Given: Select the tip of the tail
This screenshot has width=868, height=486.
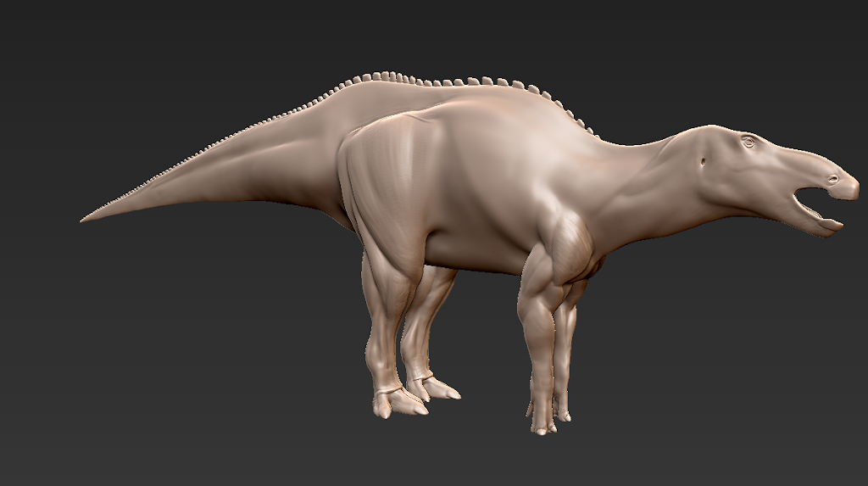Looking at the screenshot, I should pos(87,219).
